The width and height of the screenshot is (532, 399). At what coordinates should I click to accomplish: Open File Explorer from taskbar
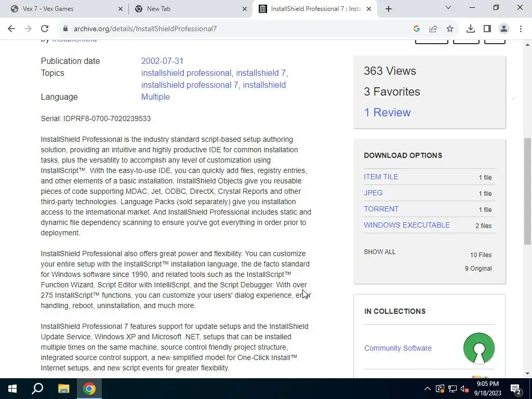coord(63,389)
